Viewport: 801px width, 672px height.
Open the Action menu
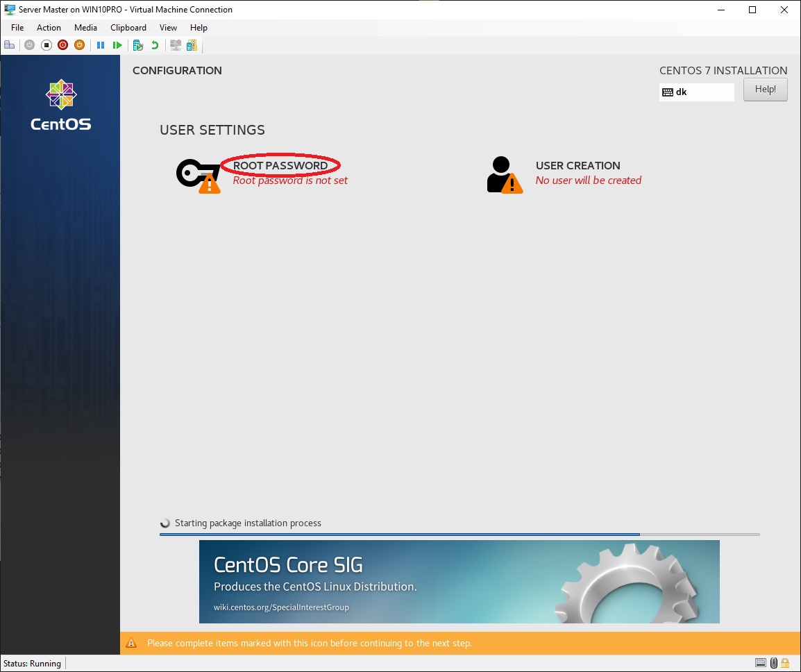[49, 28]
